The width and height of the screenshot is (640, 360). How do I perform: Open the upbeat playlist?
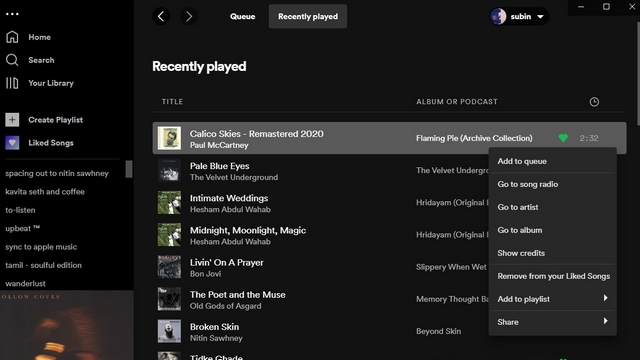(22, 228)
